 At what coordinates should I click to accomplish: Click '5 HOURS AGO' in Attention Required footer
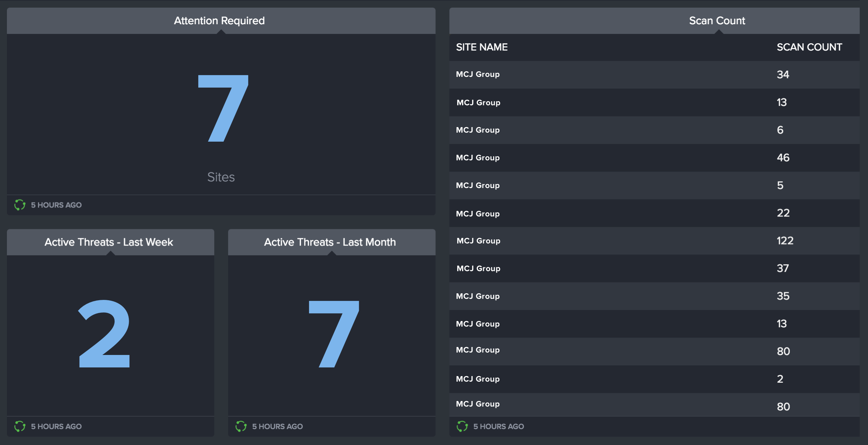click(x=56, y=205)
